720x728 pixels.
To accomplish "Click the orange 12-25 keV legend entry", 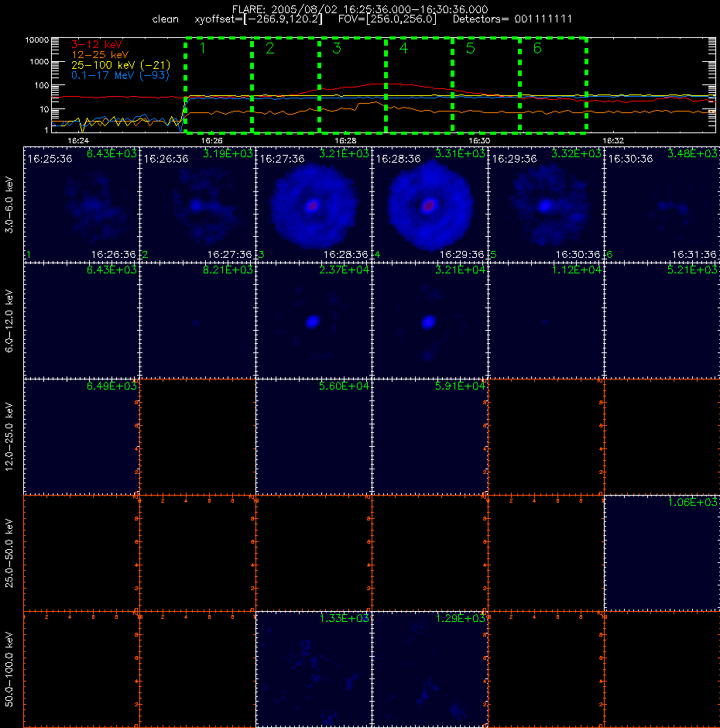I will pyautogui.click(x=100, y=55).
